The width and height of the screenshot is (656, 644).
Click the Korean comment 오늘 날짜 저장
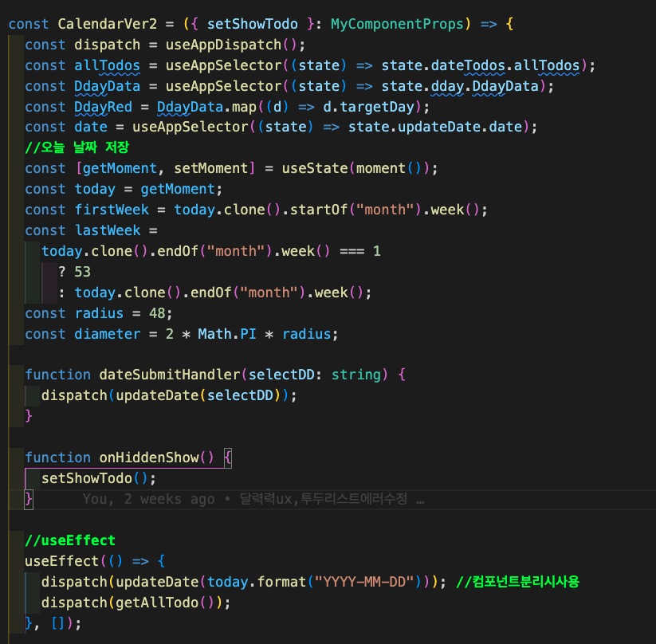pyautogui.click(x=77, y=147)
